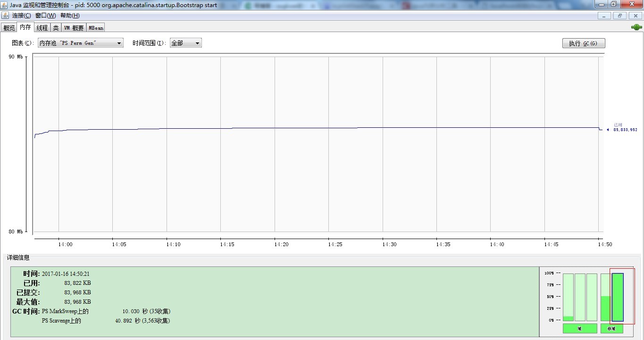644x340 pixels.
Task: Open the 帮助 menu
Action: coord(71,15)
